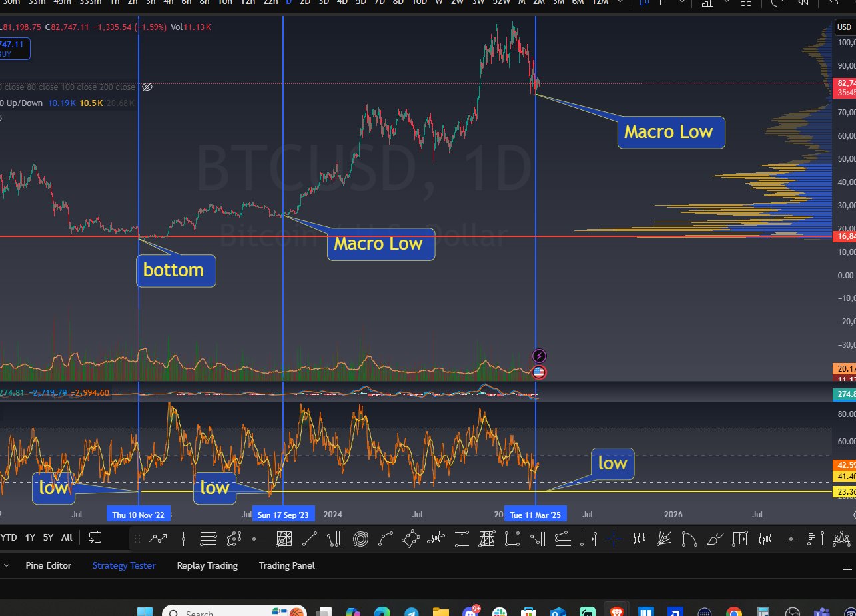This screenshot has height=616, width=856.
Task: Select the D daily timeframe
Action: point(288,3)
